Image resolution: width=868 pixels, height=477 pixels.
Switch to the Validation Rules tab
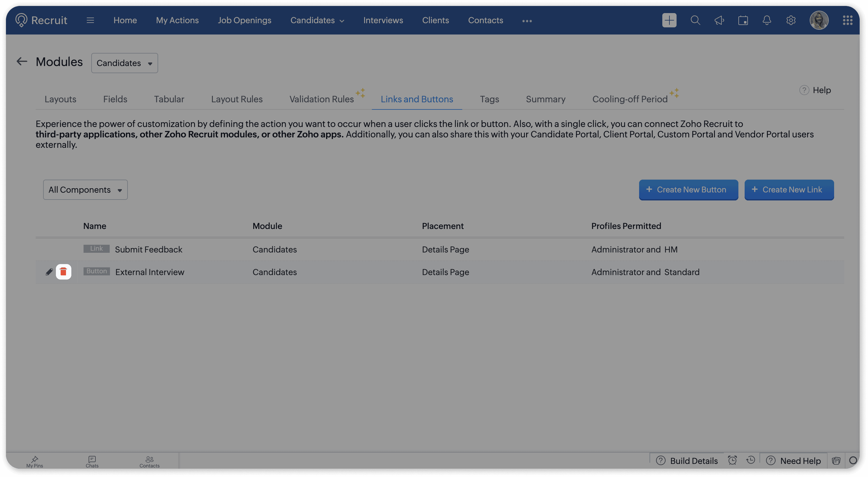click(321, 99)
